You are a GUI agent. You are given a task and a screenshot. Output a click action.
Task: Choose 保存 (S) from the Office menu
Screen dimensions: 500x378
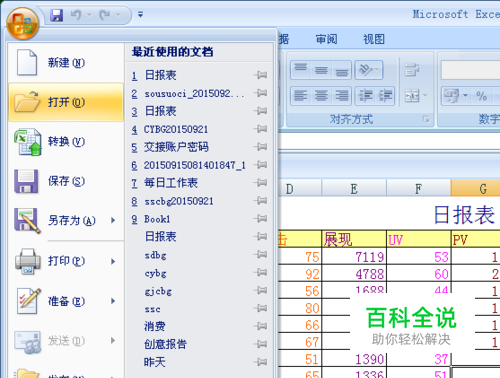point(66,181)
